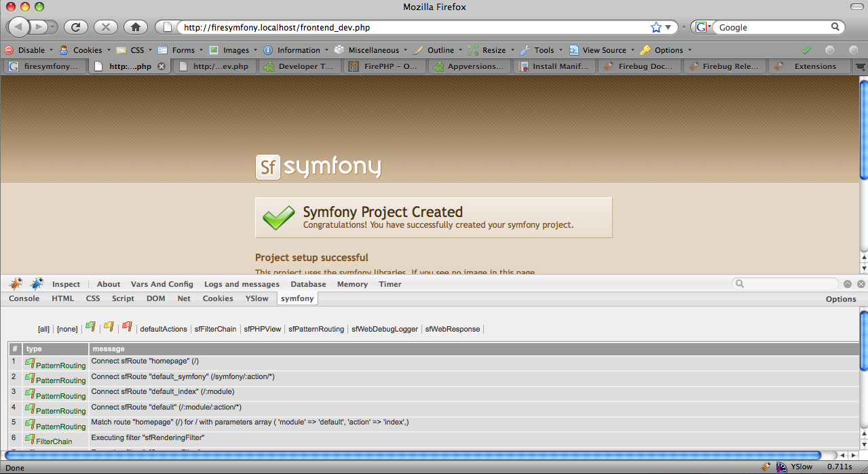Image resolution: width=868 pixels, height=474 pixels.
Task: Open the View Source dropdown menu
Action: pyautogui.click(x=601, y=50)
